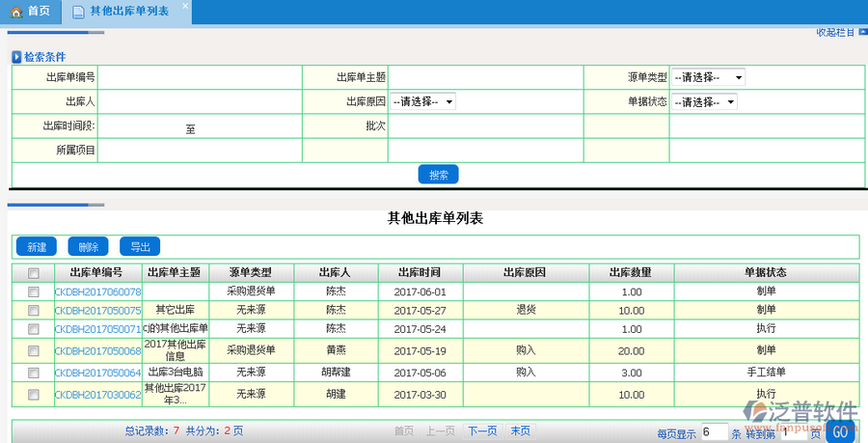Check the row for CKDBH2017050068
The width and height of the screenshot is (868, 443).
coord(34,350)
